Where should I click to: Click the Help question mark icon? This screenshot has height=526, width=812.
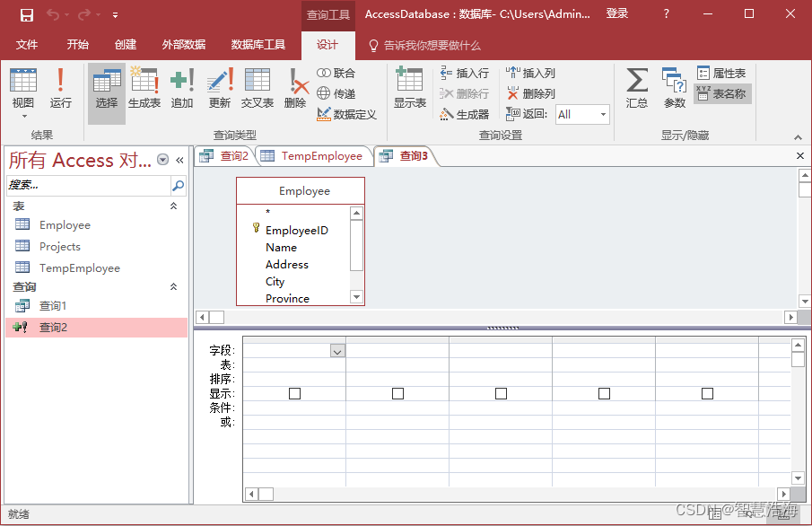[x=666, y=14]
